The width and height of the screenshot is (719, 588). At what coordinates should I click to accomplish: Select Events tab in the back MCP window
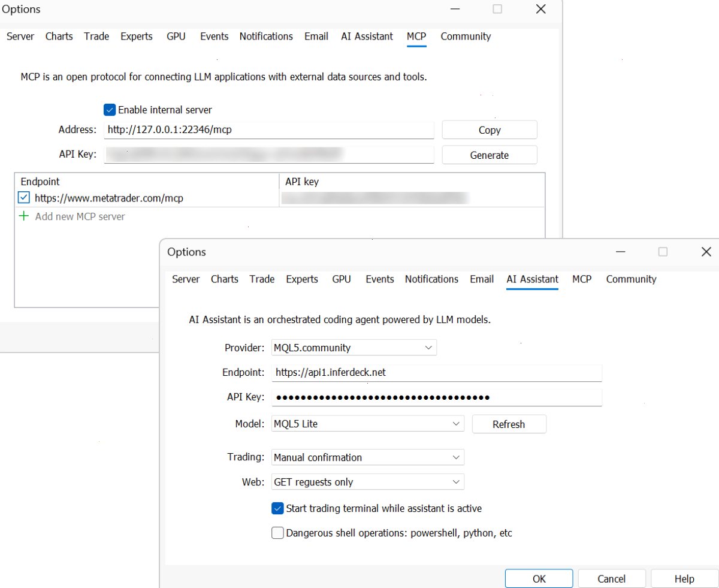[x=215, y=37]
